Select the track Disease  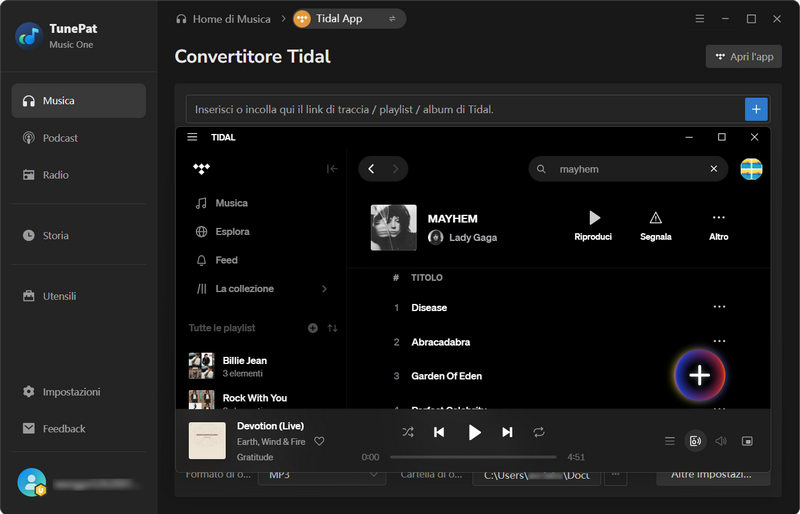click(429, 308)
